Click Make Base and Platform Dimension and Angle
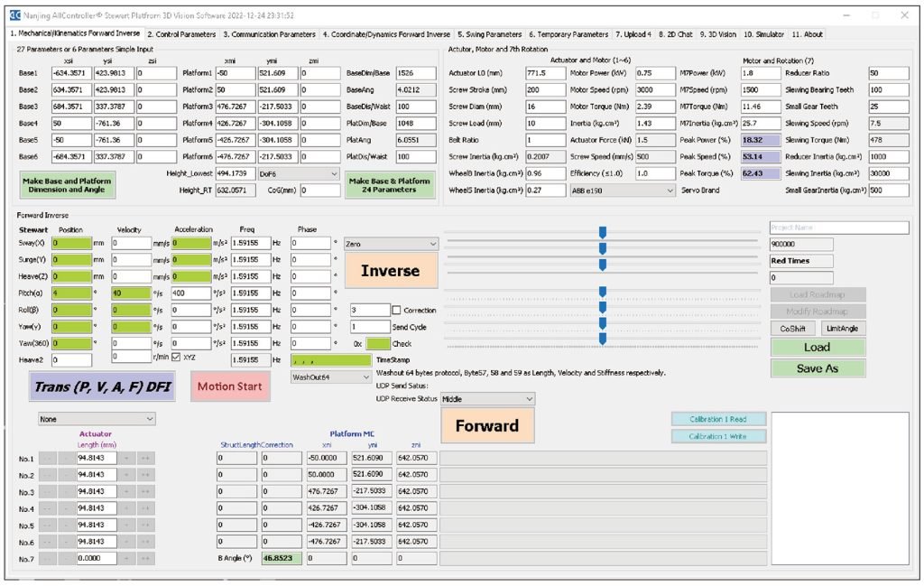Screen dimensions: 924x586 [66, 184]
